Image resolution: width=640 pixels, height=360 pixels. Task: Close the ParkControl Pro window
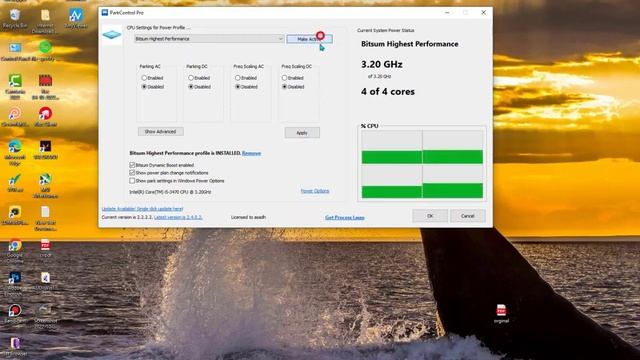click(x=483, y=13)
